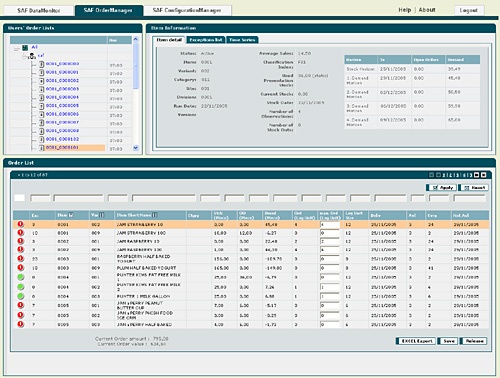Screen dimensions: 500x378
Task: Open the About link
Action: [427, 10]
